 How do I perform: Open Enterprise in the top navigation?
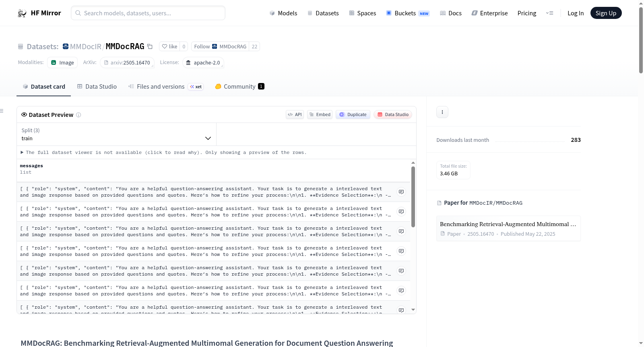490,13
